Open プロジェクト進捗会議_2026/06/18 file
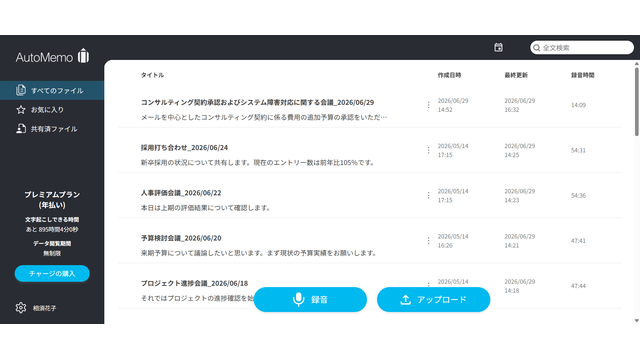 pyautogui.click(x=194, y=283)
